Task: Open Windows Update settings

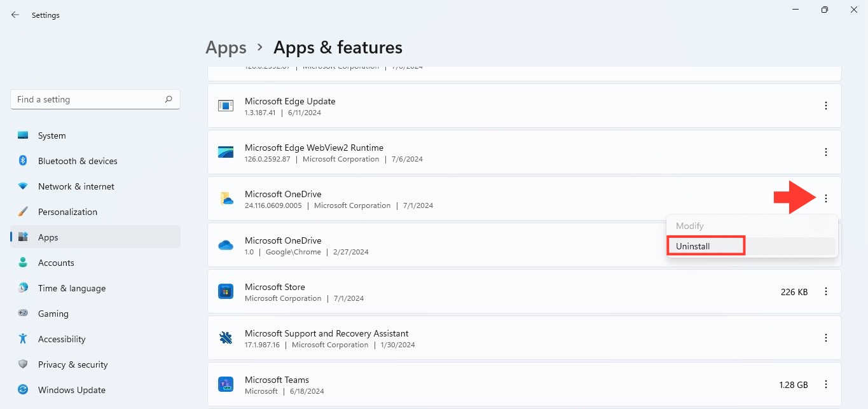Action: tap(95, 390)
